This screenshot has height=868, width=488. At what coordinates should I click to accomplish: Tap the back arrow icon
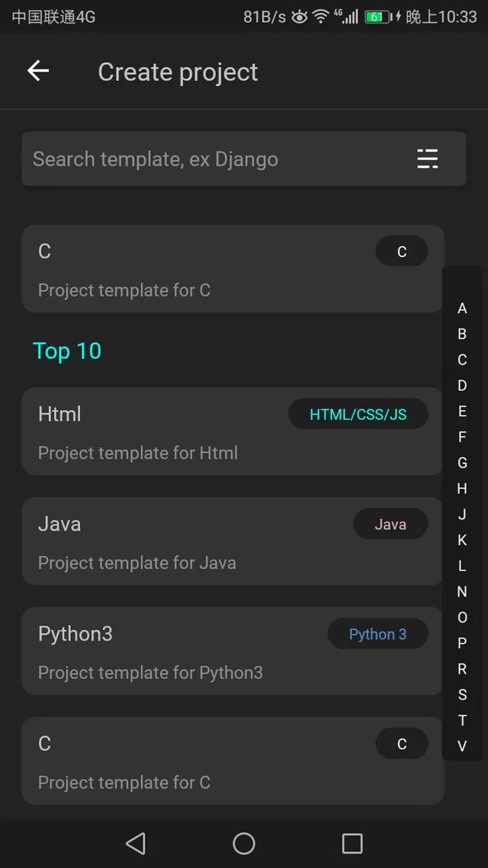(38, 71)
